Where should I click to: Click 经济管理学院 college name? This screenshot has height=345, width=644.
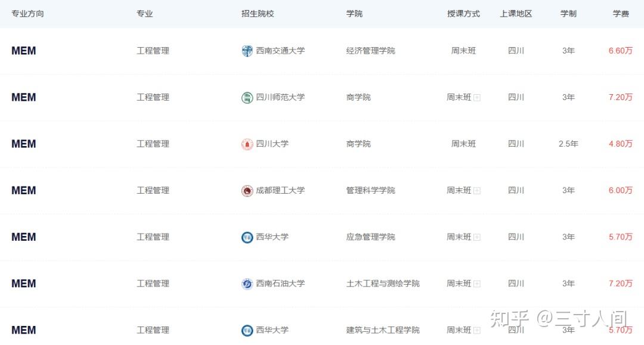(x=370, y=51)
